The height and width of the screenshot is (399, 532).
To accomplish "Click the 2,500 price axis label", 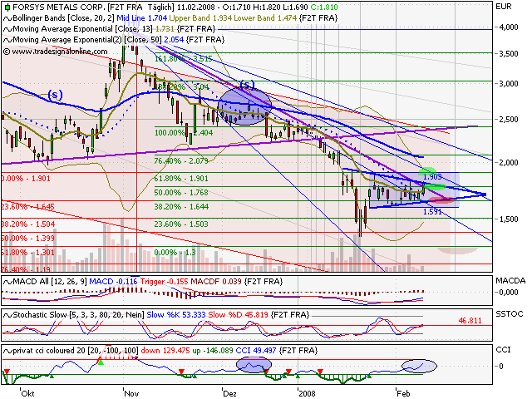I will point(508,120).
